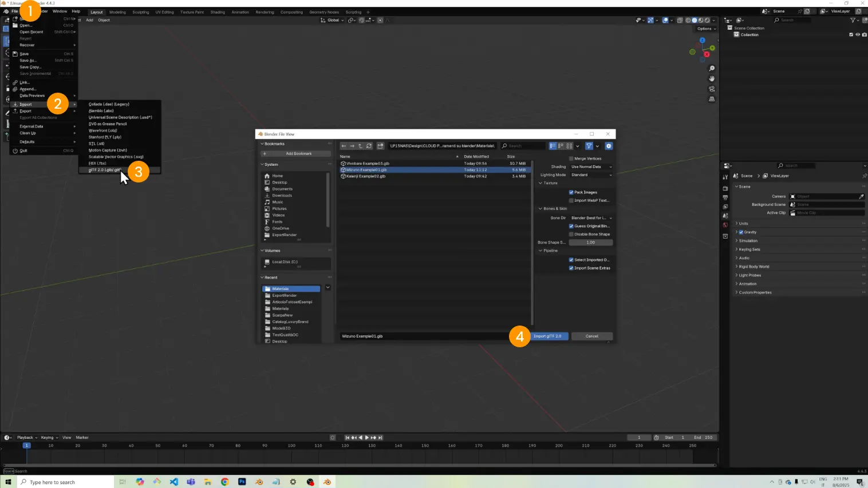Screen dimensions: 868x488
Task: Create a new folder in file browser
Action: (380, 146)
